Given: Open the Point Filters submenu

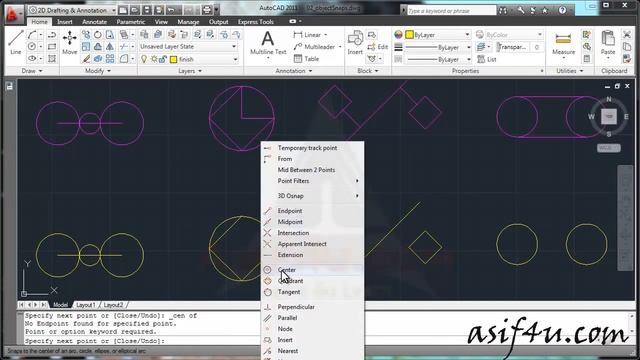Looking at the screenshot, I should tap(312, 181).
